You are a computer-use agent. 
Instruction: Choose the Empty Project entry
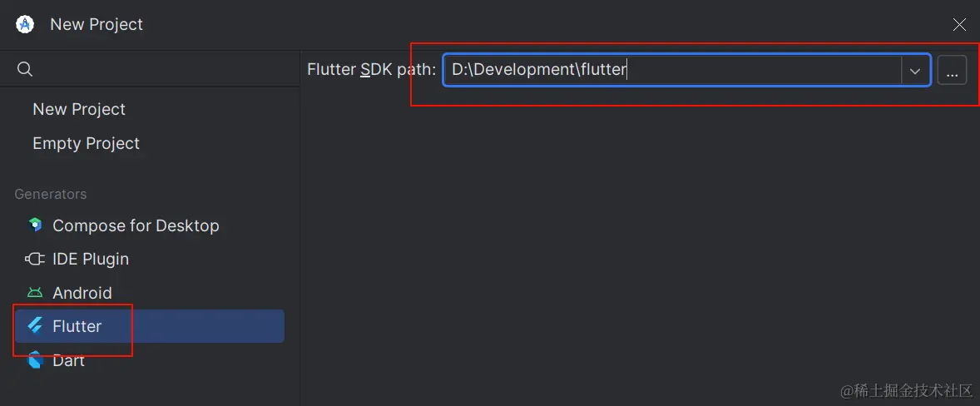pyautogui.click(x=86, y=143)
